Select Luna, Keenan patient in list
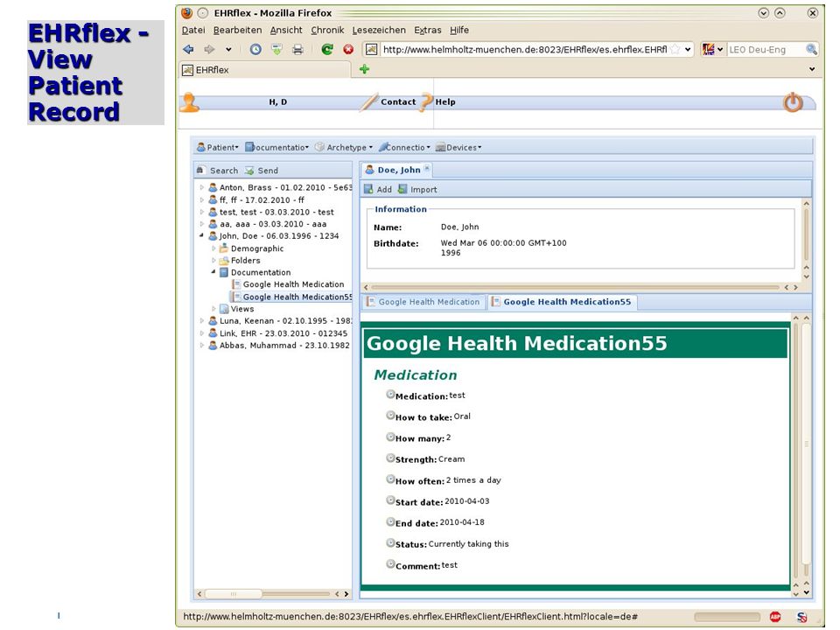 [280, 321]
